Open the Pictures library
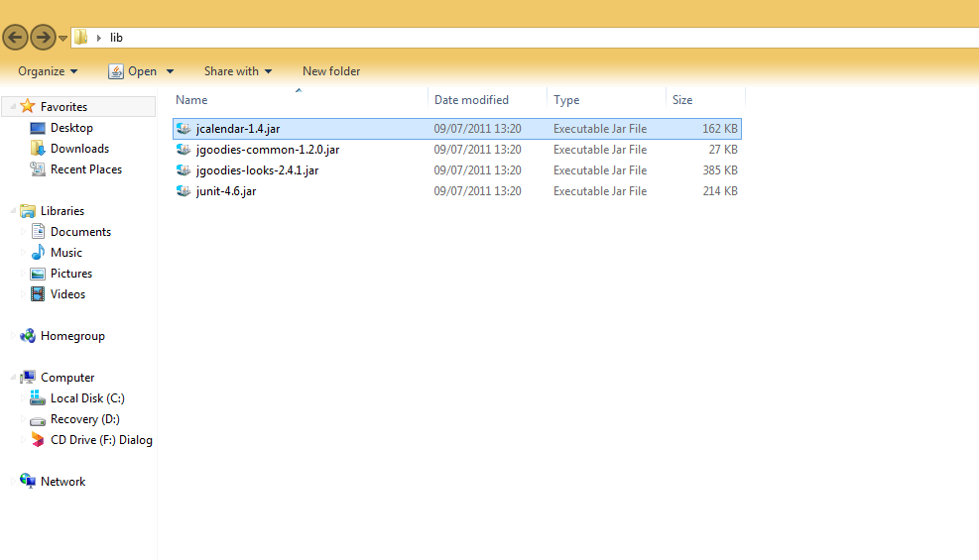The height and width of the screenshot is (560, 979). (x=71, y=274)
